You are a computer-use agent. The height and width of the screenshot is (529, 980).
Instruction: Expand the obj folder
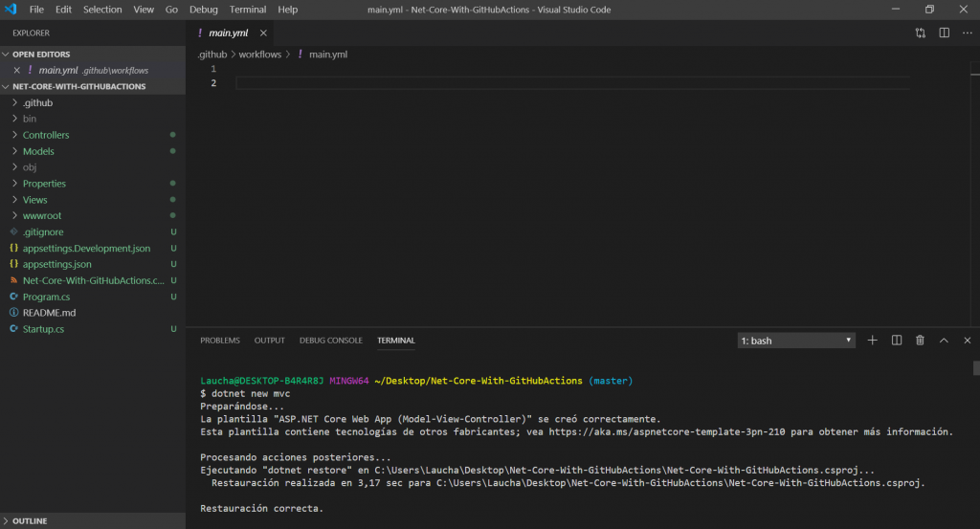[14, 167]
